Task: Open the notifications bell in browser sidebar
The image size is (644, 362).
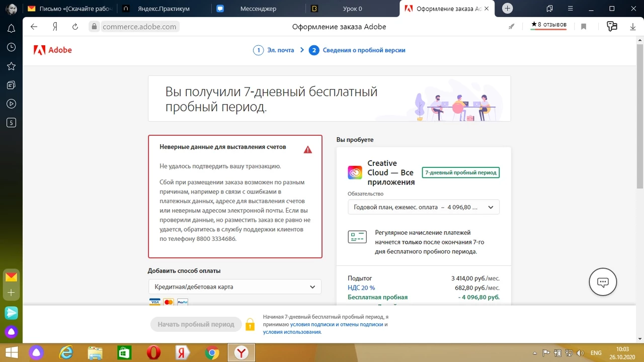Action: pos(11,29)
